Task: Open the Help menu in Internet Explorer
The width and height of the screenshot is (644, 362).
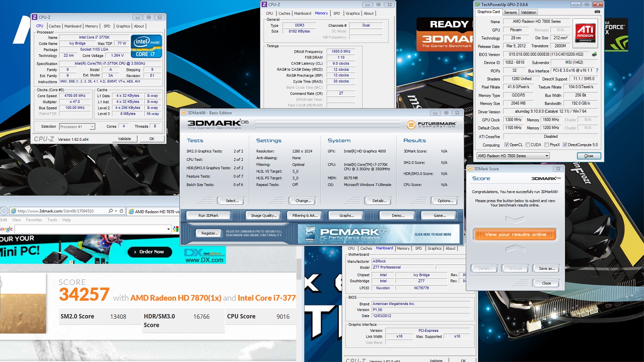Action: [x=67, y=220]
